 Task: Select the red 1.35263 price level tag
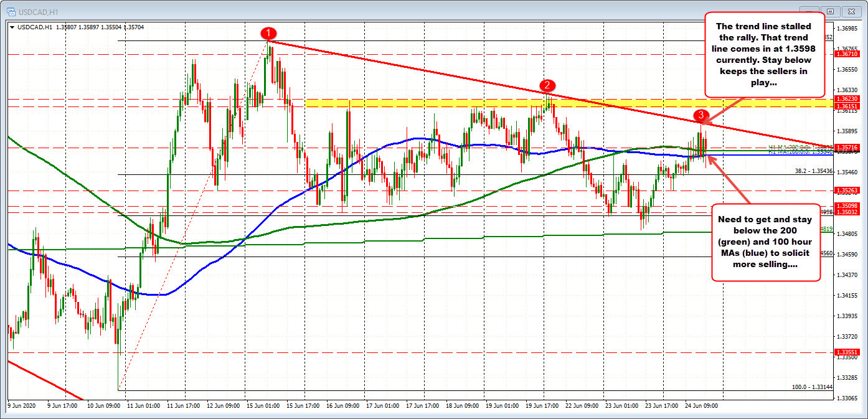tap(846, 191)
